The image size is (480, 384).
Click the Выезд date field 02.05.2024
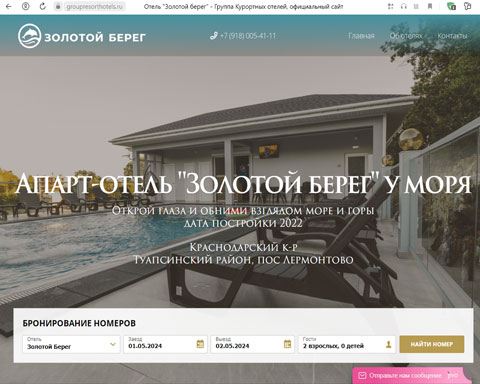[x=252, y=344]
